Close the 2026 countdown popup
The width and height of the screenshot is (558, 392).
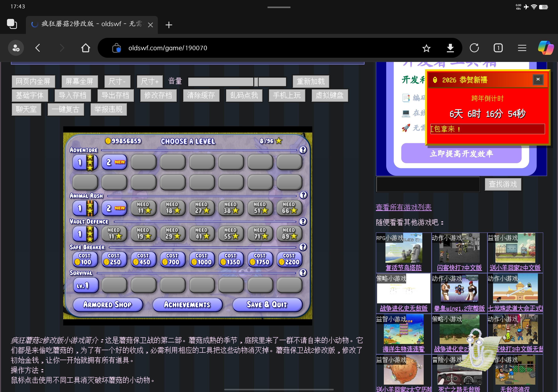click(538, 79)
